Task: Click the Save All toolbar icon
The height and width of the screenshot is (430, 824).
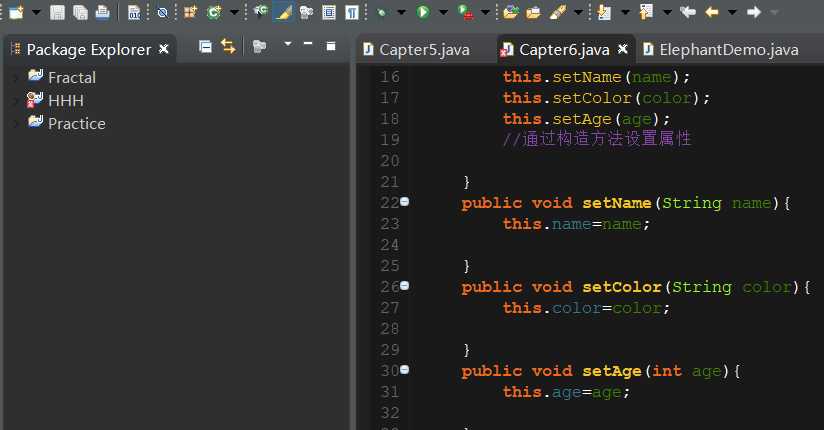Action: (80, 12)
